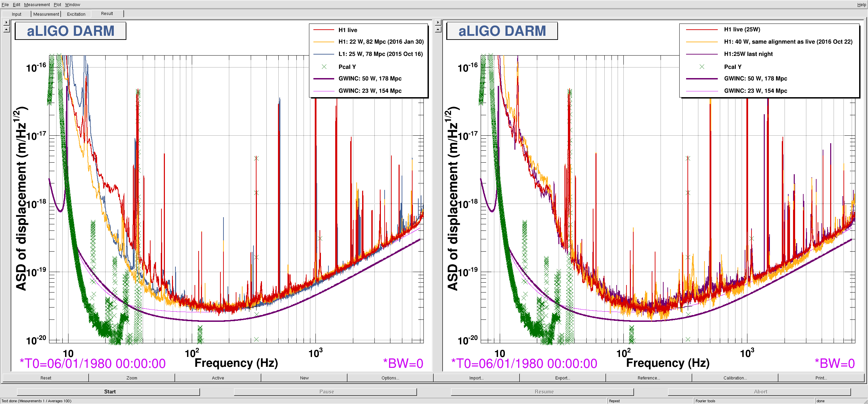
Task: Select the Result tab
Action: tap(107, 14)
